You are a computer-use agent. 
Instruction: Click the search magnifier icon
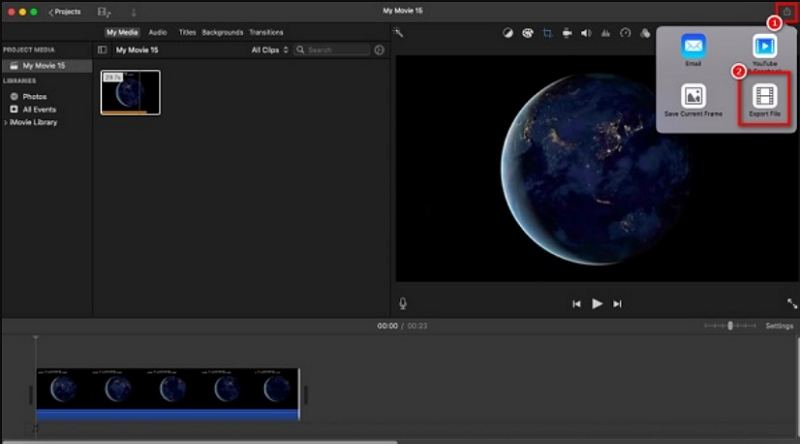coord(301,50)
